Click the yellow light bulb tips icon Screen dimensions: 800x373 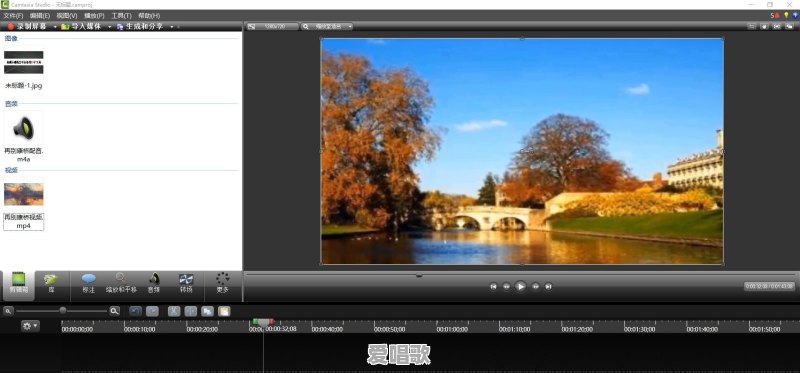(786, 16)
